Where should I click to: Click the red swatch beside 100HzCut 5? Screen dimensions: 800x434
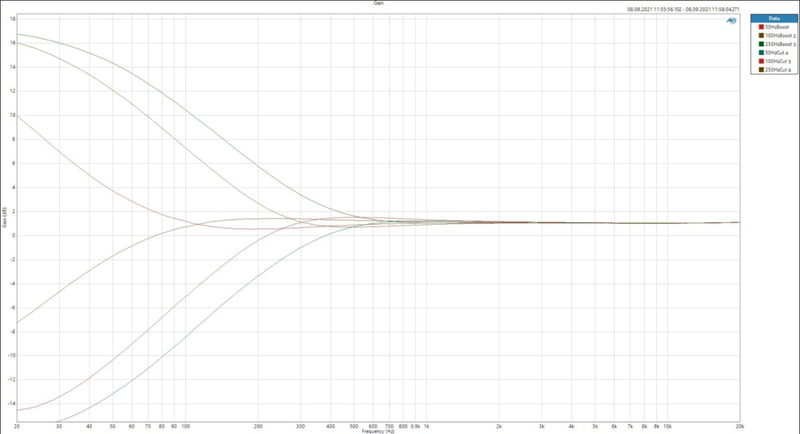click(x=761, y=61)
